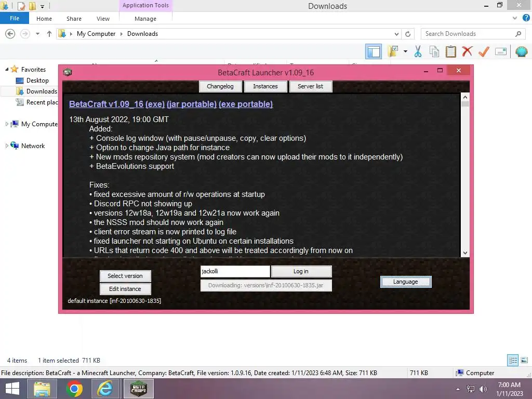Image resolution: width=532 pixels, height=399 pixels.
Task: Click the Up one level arrow
Action: pos(49,34)
